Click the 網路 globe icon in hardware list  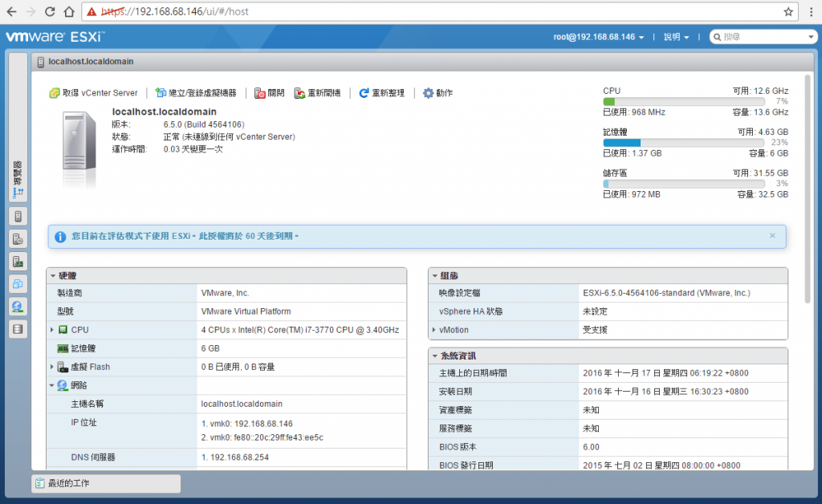pos(63,385)
